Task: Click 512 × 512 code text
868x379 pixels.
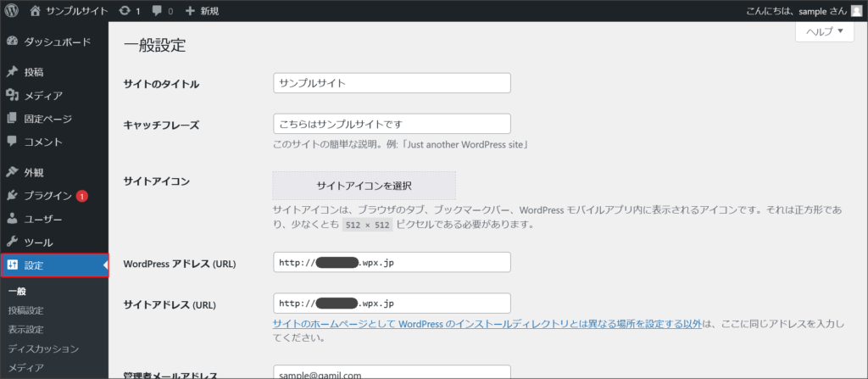Action: (x=368, y=225)
